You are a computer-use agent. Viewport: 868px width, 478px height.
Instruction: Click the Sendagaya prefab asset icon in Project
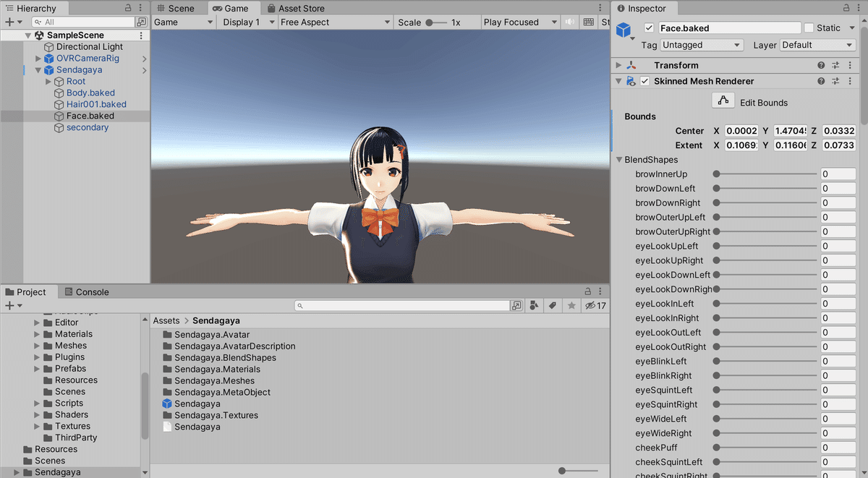[167, 404]
